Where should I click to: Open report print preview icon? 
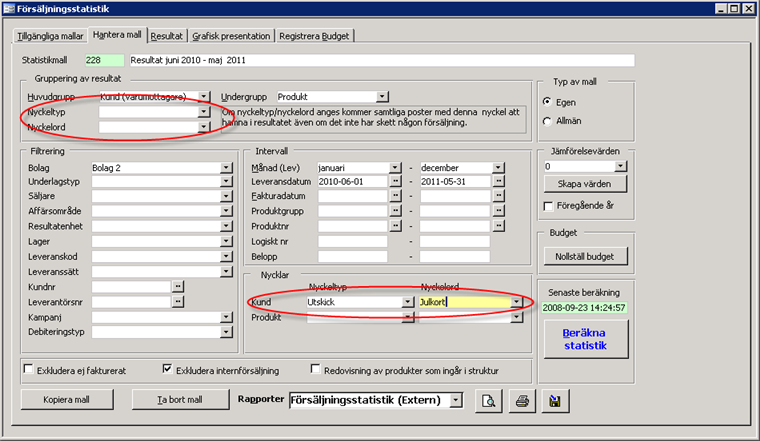(x=489, y=401)
